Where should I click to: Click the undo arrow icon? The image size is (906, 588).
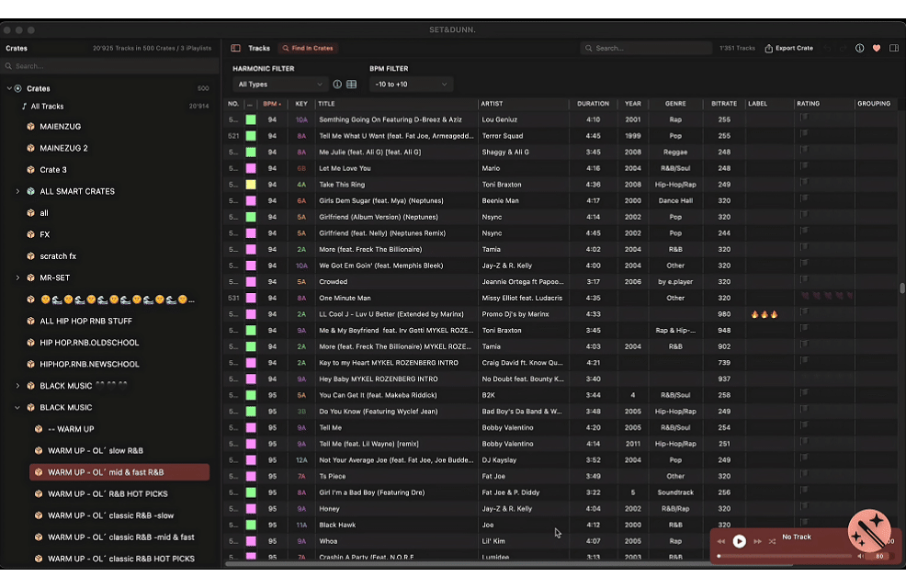[827, 48]
